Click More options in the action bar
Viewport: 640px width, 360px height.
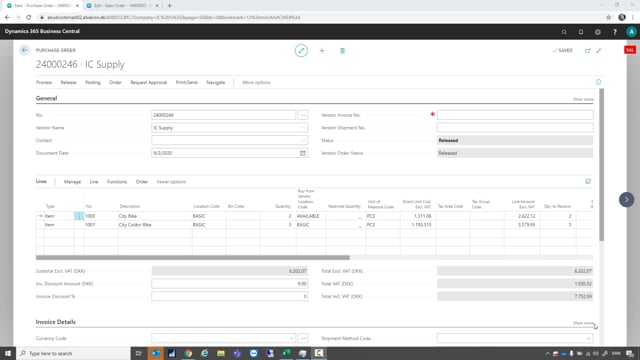pos(256,82)
